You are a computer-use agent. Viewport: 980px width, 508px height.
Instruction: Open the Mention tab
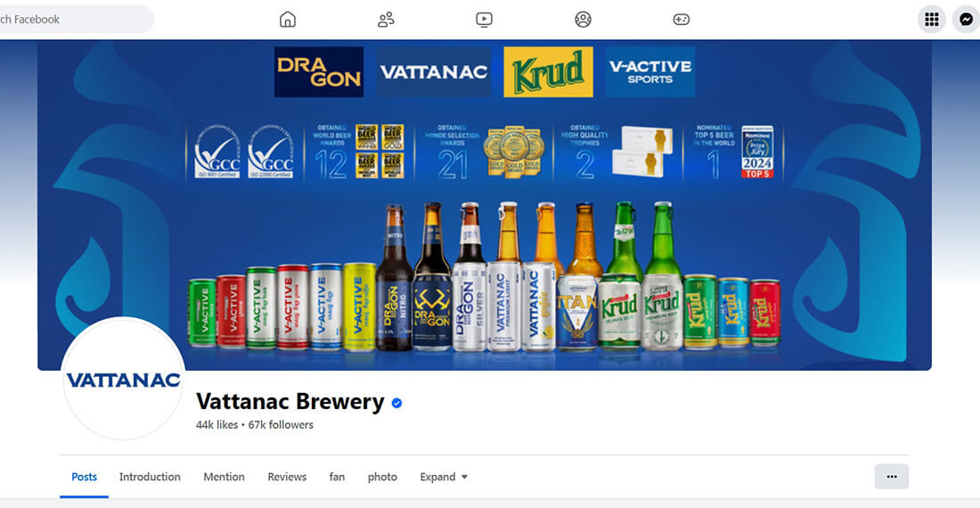224,477
